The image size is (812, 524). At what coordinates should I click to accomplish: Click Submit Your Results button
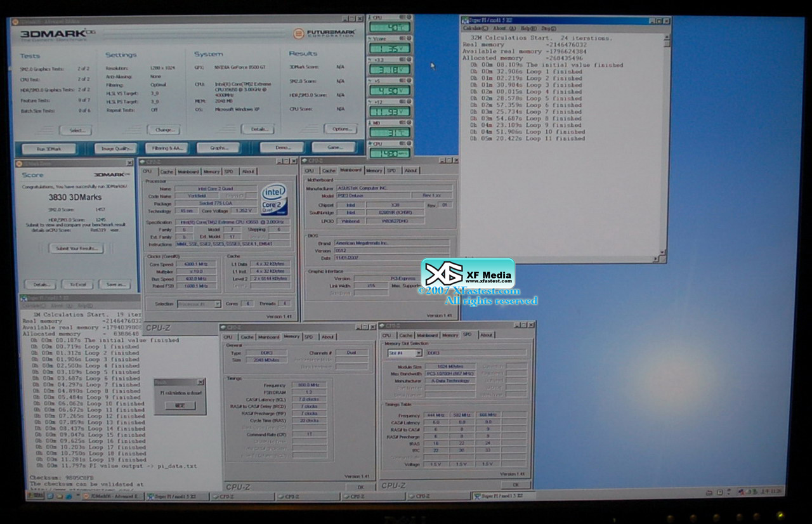coord(76,248)
